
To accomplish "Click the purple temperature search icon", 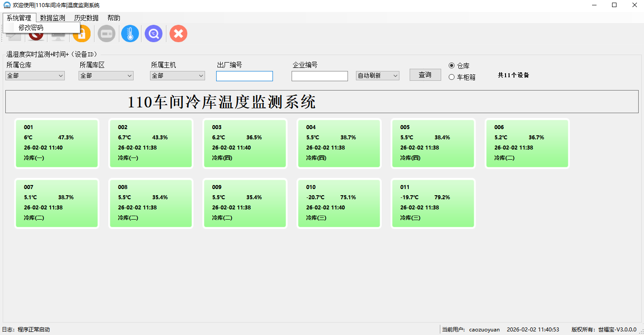I will (x=154, y=34).
